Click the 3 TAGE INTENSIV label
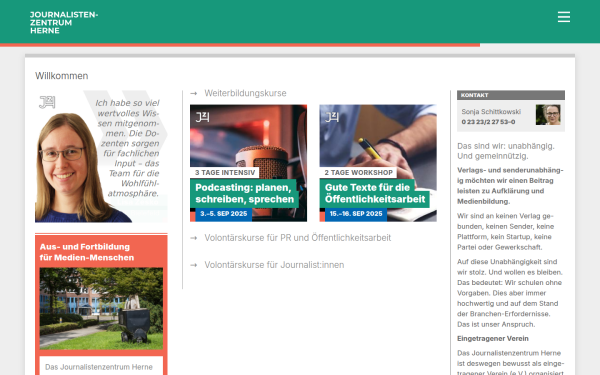 [x=225, y=173]
